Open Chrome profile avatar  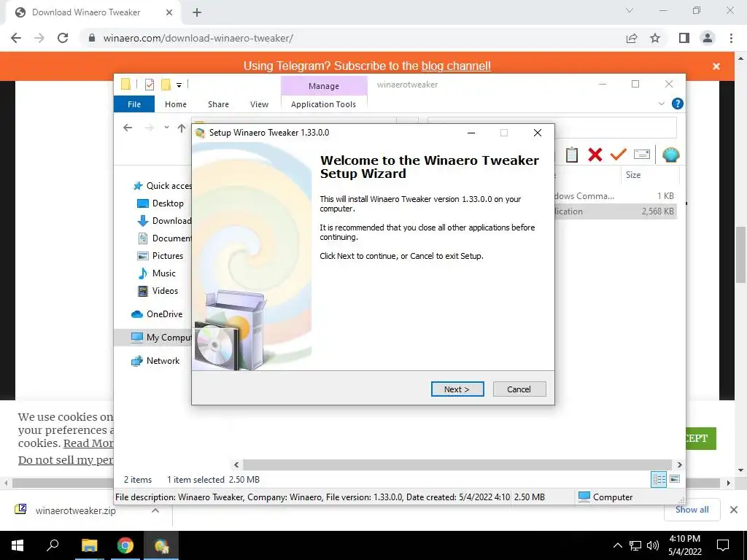[x=708, y=38]
